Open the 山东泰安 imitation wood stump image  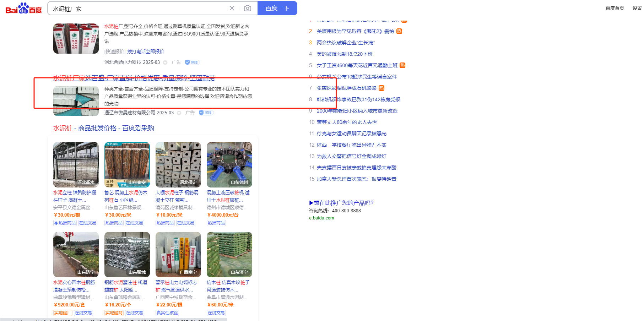(x=127, y=165)
